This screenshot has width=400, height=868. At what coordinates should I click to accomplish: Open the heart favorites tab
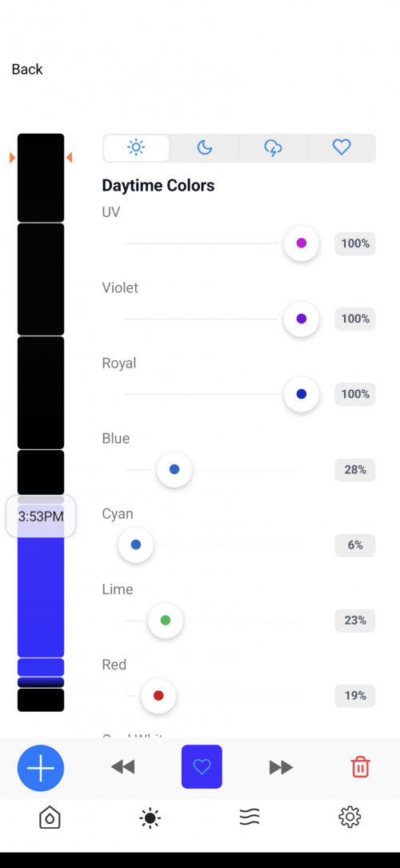[x=342, y=148]
